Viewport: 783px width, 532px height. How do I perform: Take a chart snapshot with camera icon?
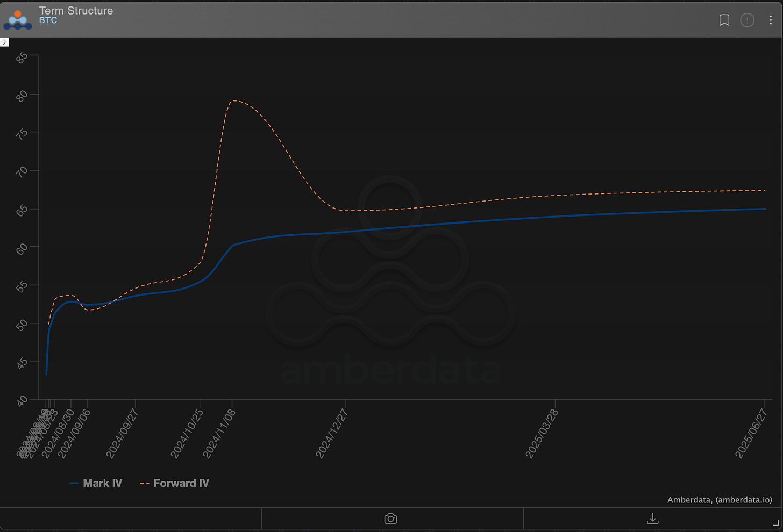click(x=391, y=519)
